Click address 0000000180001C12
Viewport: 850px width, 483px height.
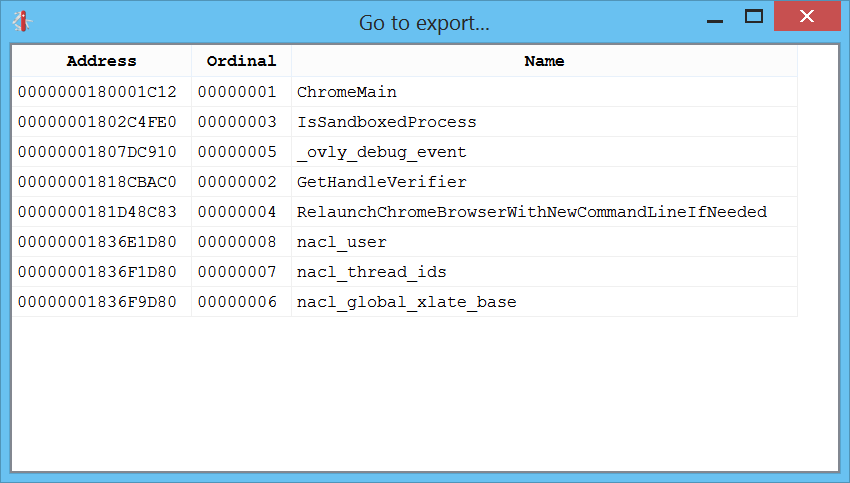tap(97, 92)
